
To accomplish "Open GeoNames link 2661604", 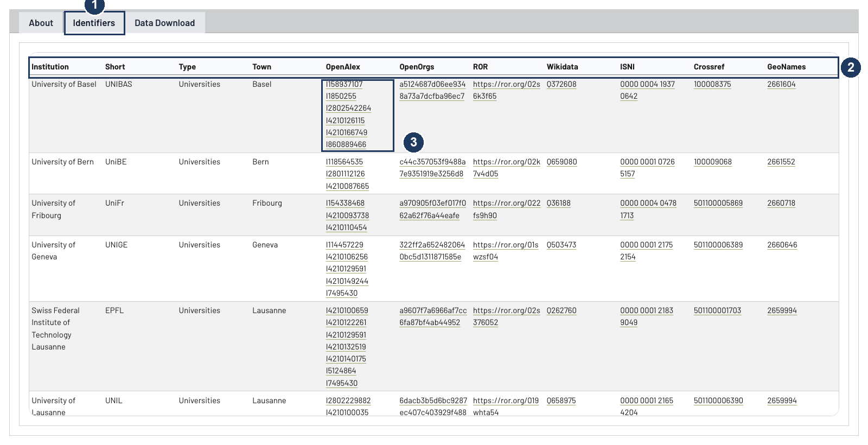I will click(781, 84).
